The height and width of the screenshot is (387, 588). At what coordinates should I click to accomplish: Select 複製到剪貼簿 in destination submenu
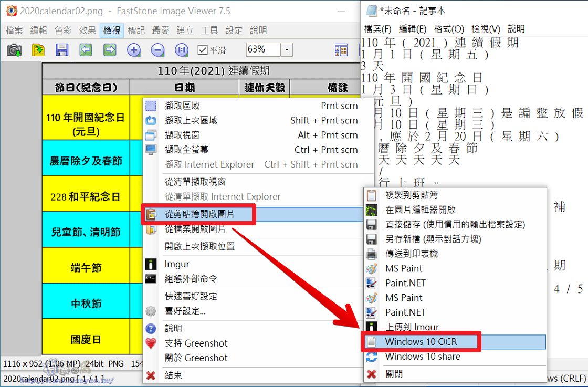click(x=455, y=195)
